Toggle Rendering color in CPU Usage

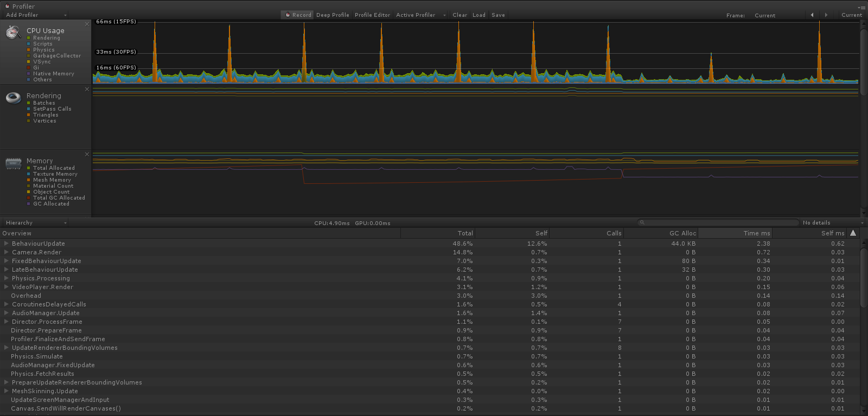pos(29,38)
